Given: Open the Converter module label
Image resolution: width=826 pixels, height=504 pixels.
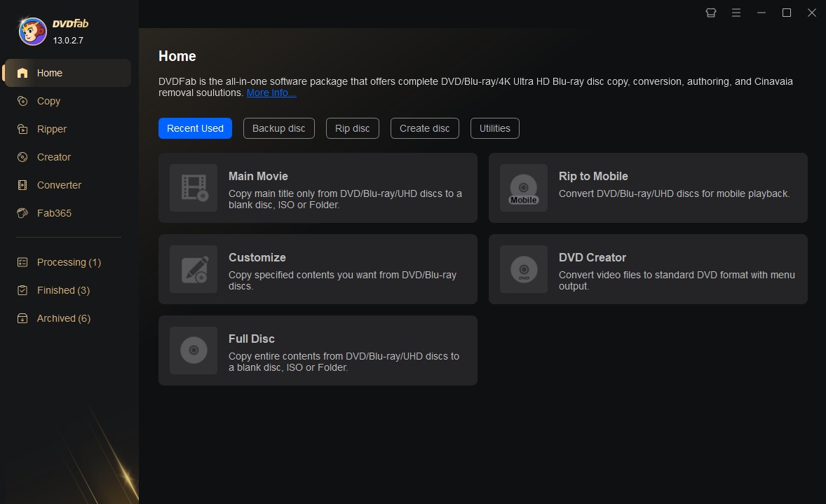Looking at the screenshot, I should (59, 185).
